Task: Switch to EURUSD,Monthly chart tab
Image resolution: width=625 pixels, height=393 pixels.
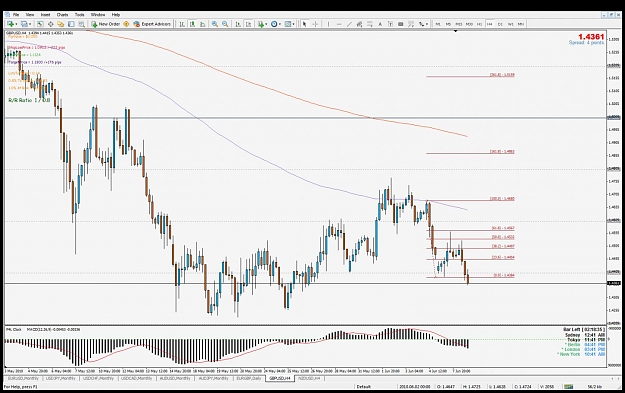Action: pyautogui.click(x=24, y=378)
